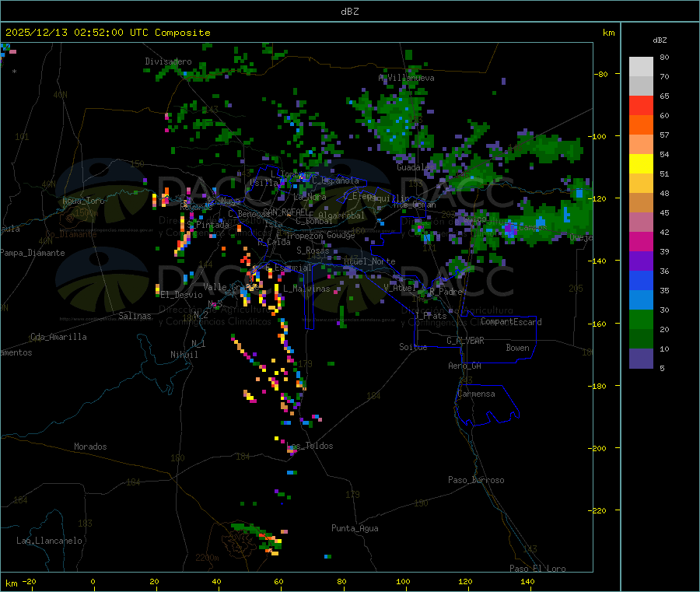Screen dimensions: 700x592
Task: Click the Salinas map label
Action: click(135, 316)
